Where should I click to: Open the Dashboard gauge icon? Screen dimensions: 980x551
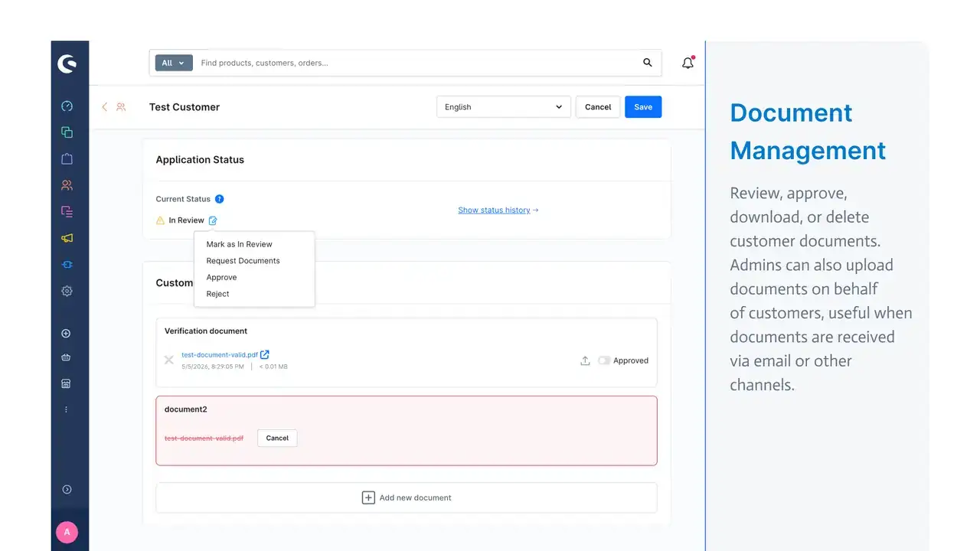click(x=67, y=106)
